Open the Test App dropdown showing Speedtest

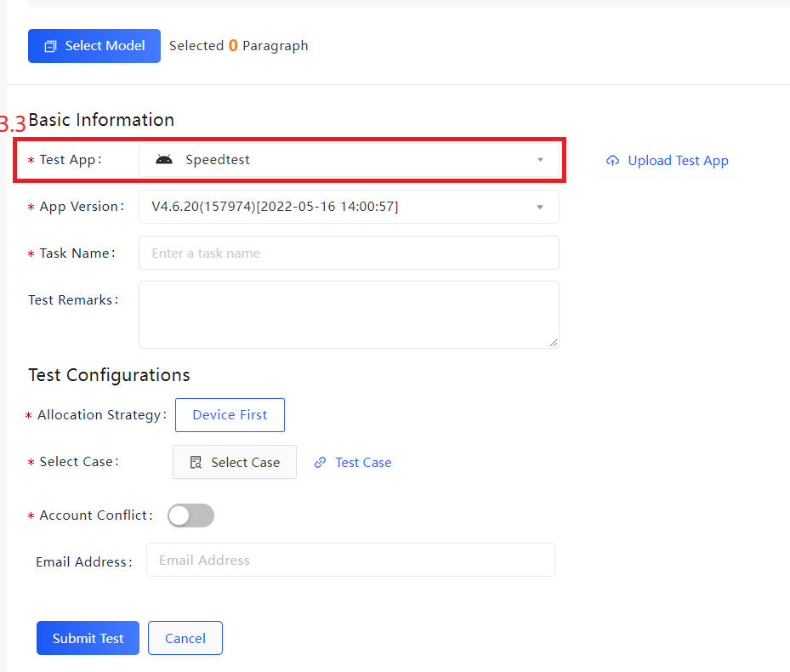point(349,160)
